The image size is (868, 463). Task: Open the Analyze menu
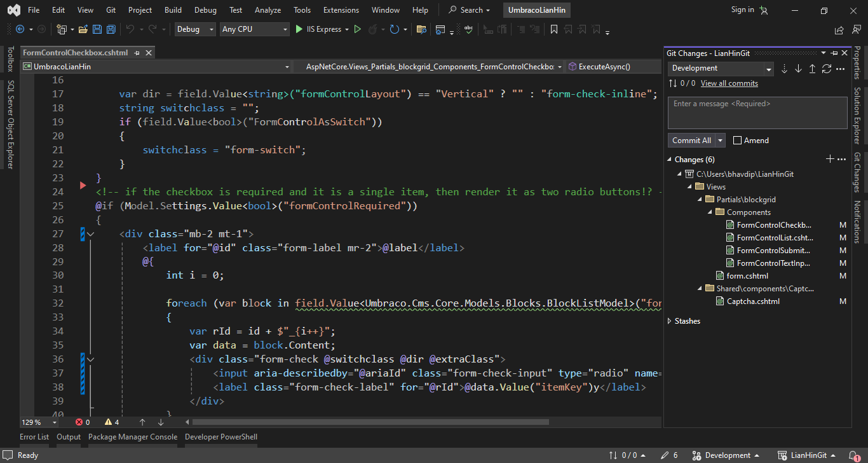tap(268, 10)
